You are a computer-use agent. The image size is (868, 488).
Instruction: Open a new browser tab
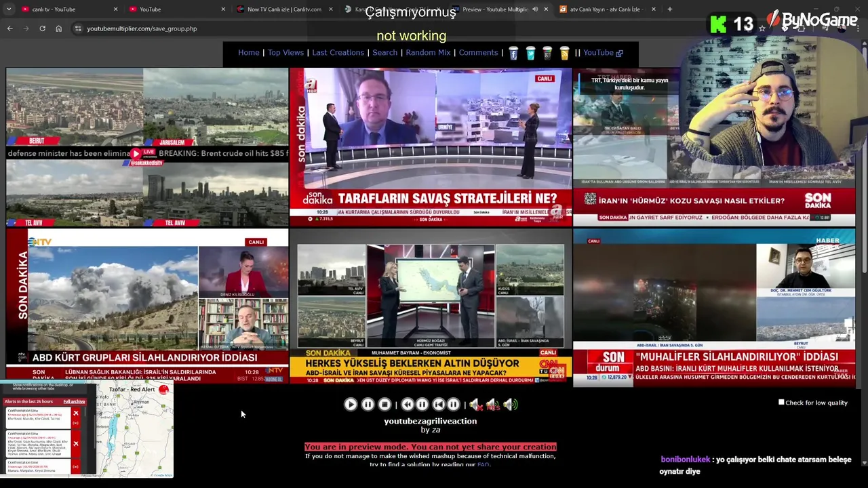coord(669,9)
